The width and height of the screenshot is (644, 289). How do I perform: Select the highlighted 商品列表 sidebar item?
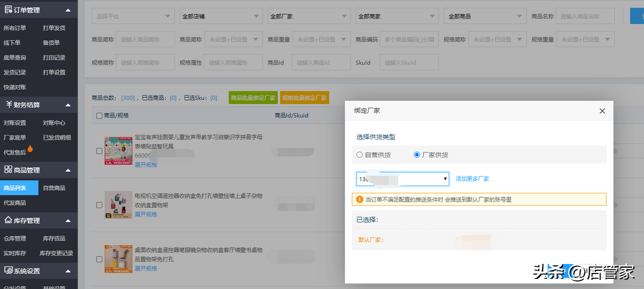[x=19, y=188]
